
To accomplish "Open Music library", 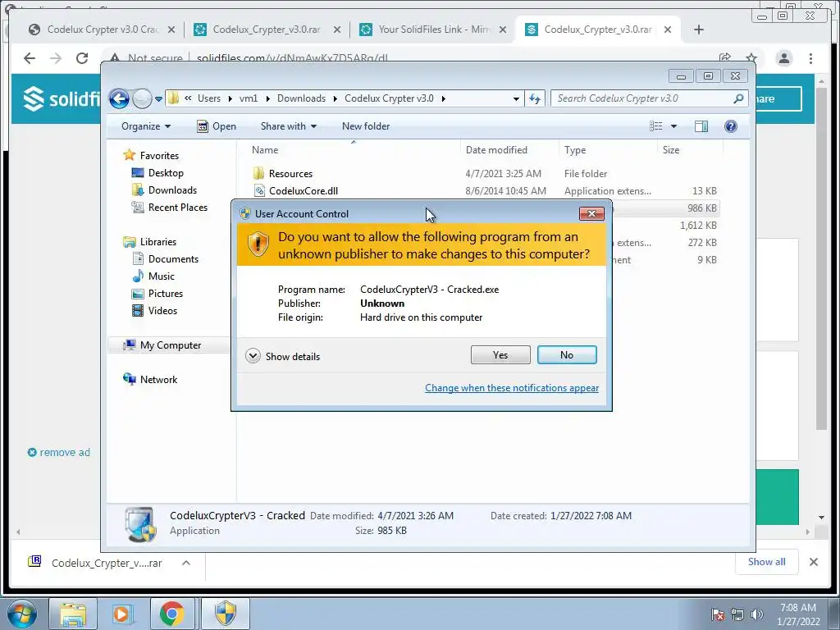I will coord(162,276).
